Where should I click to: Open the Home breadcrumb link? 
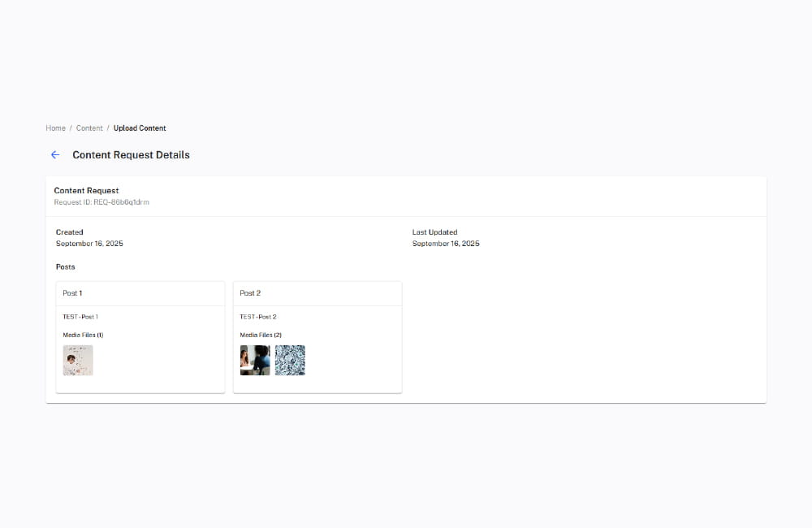pyautogui.click(x=55, y=128)
